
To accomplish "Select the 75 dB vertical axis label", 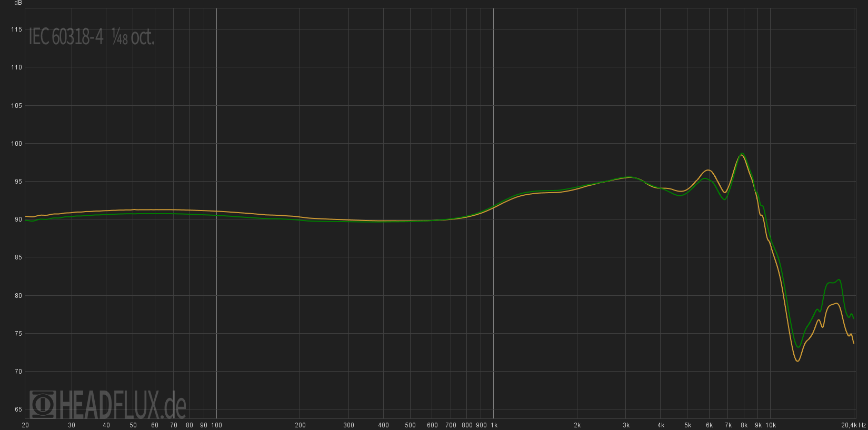I will [x=18, y=334].
